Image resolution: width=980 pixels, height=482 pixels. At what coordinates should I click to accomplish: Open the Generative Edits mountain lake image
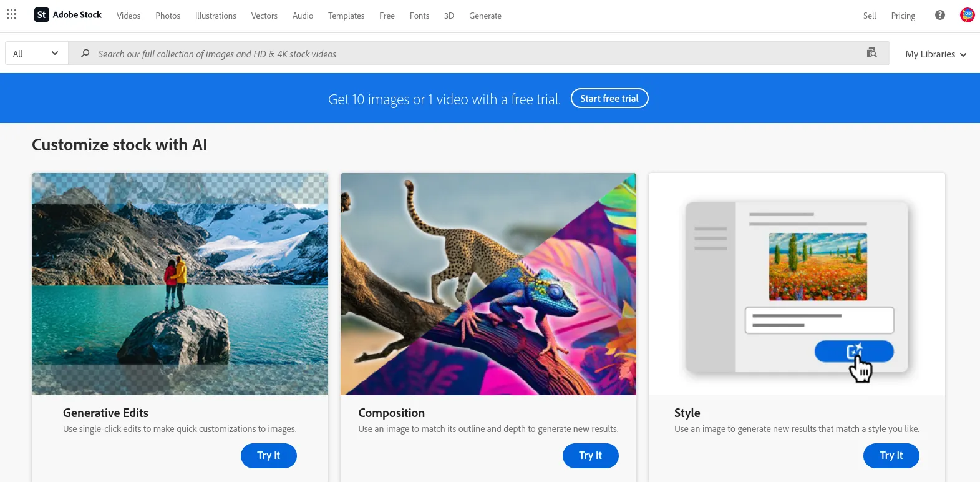coord(180,284)
